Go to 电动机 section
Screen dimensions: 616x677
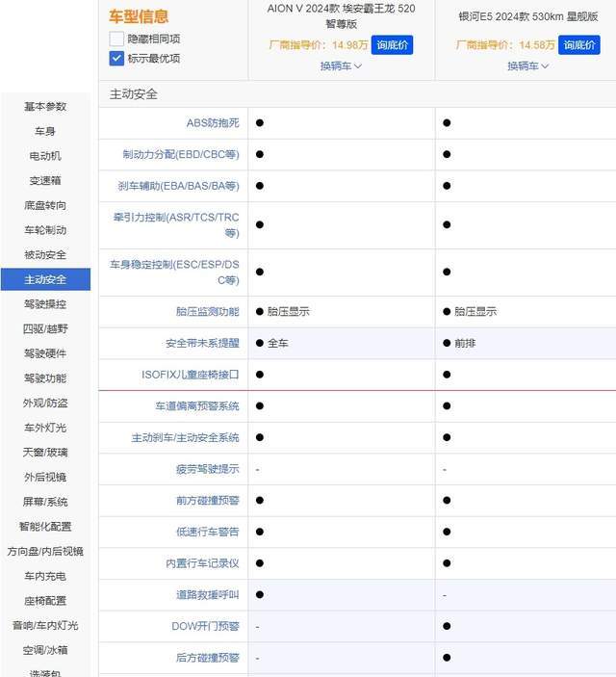[x=45, y=155]
